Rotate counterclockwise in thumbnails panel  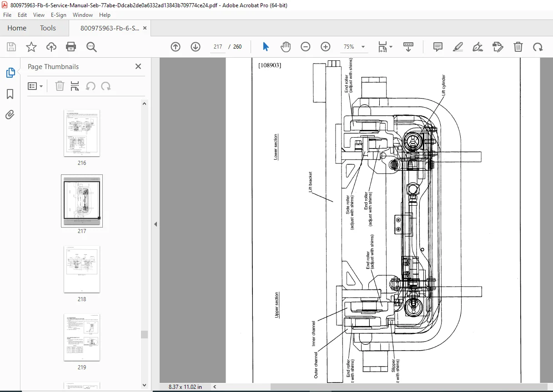90,86
